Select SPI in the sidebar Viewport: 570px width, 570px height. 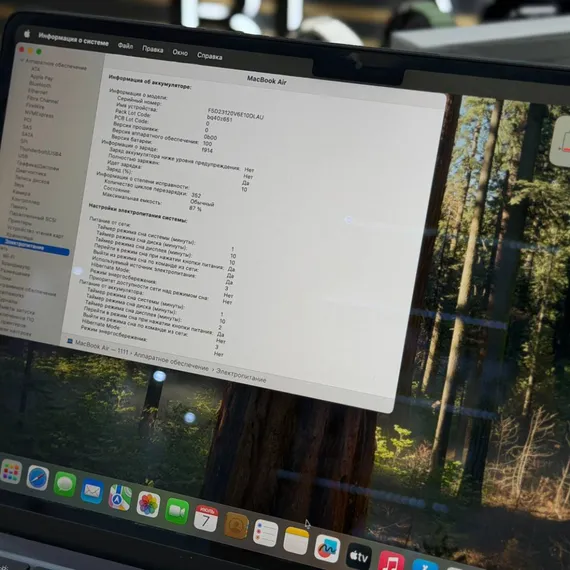point(24,141)
